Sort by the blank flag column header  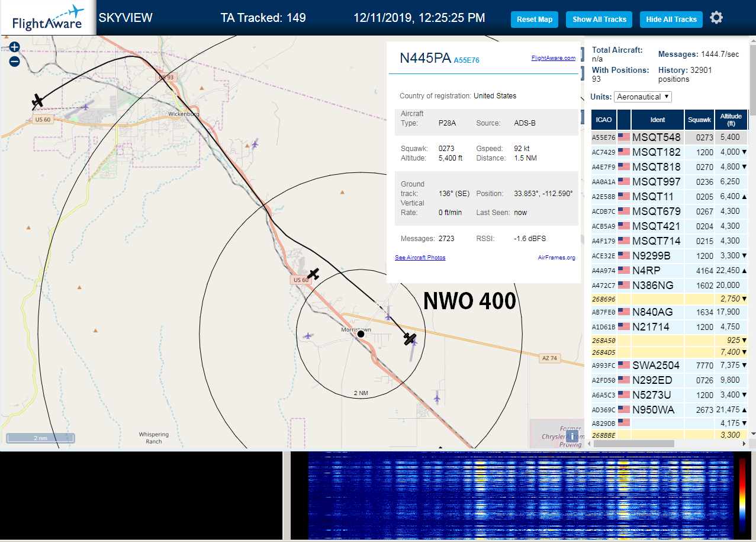pos(624,120)
